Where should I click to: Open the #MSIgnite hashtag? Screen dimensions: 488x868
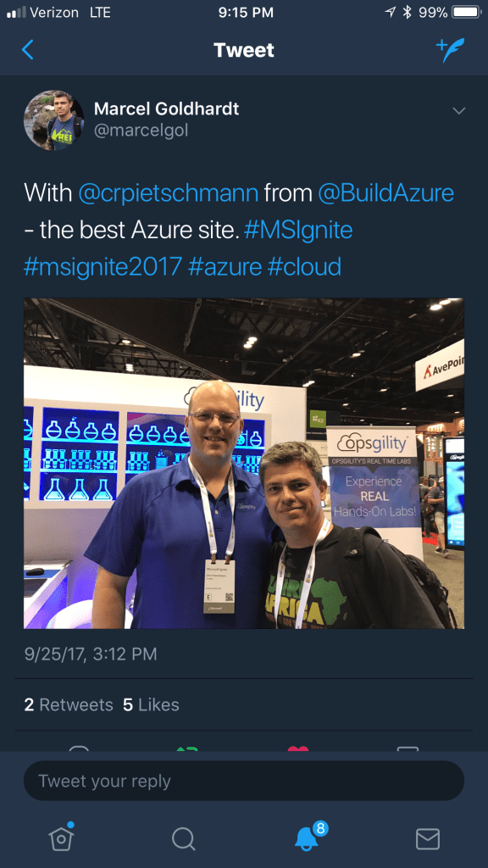click(297, 230)
